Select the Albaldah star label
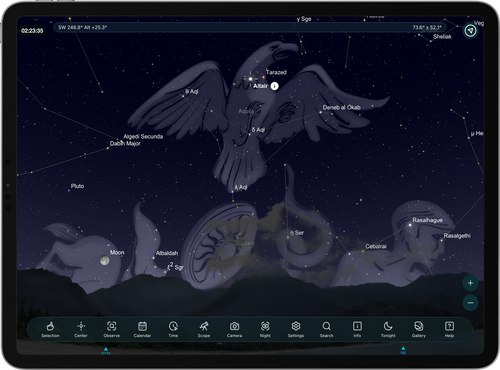The height and width of the screenshot is (370, 500). tap(167, 253)
